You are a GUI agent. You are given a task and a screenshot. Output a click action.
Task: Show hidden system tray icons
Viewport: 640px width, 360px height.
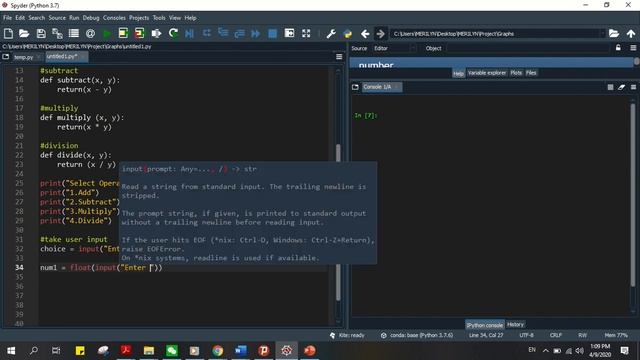click(x=545, y=350)
